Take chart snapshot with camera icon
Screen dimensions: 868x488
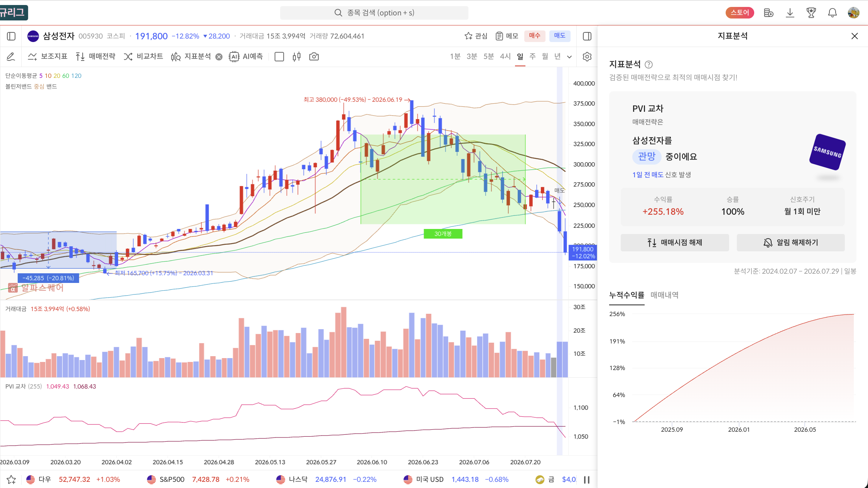(x=314, y=57)
